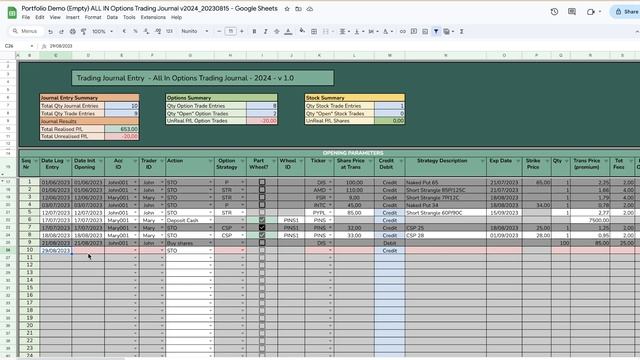Open the Extensions menu
640x360 pixels.
click(x=153, y=18)
